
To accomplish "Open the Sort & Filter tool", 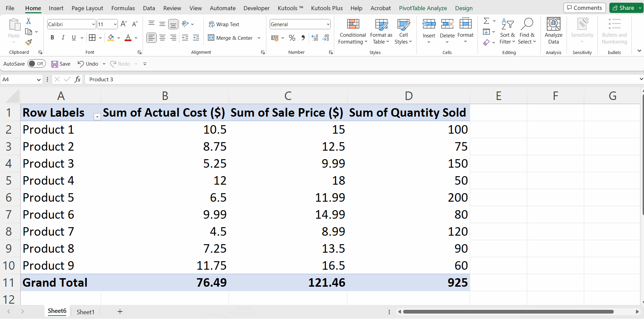I will [507, 31].
